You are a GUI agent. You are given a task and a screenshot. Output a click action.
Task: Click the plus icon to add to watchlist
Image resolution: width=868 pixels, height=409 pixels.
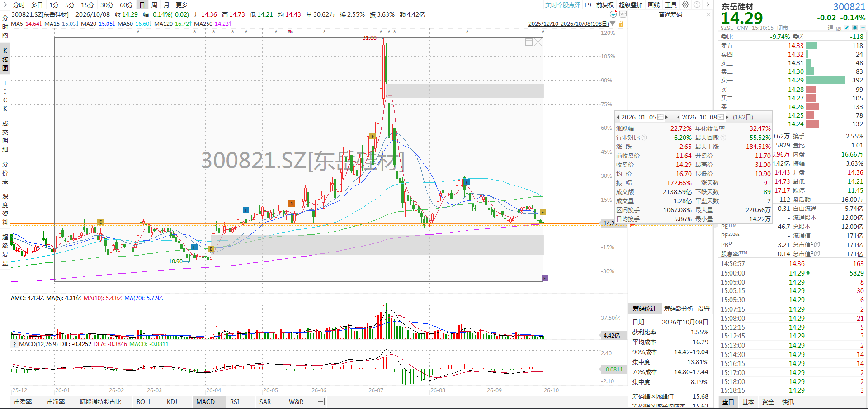click(x=862, y=28)
